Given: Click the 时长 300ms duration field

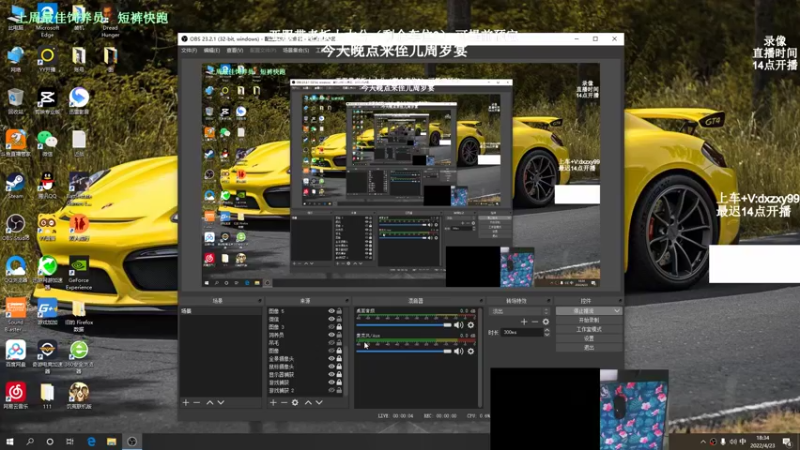Looking at the screenshot, I should click(521, 332).
